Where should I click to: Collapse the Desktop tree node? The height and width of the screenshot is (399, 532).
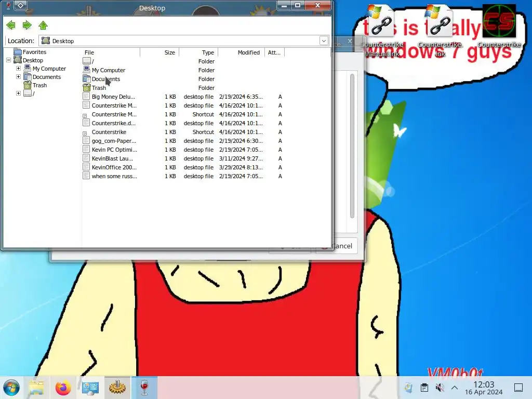9,60
